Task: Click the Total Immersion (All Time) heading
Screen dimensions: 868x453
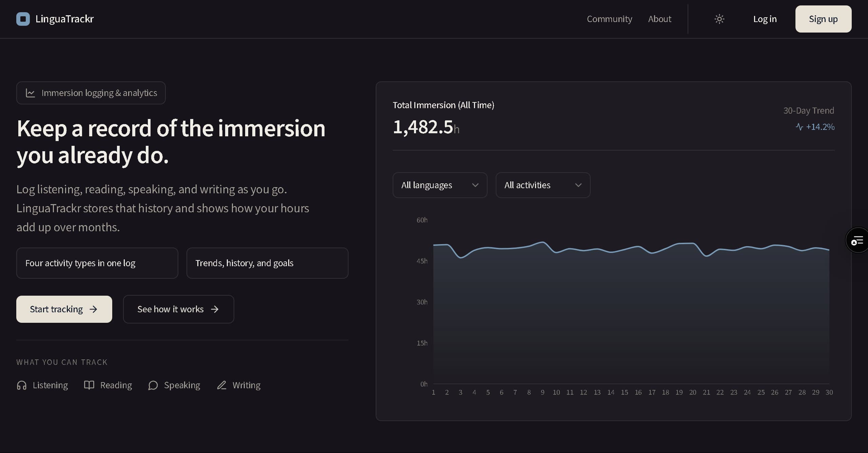Action: pos(443,105)
